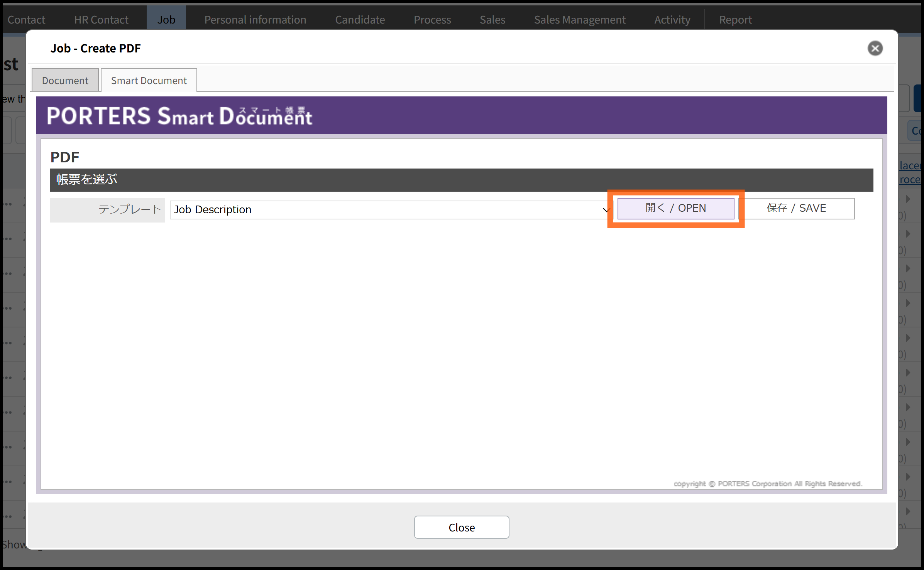Open the Activity menu
Viewport: 924px width, 570px height.
(x=672, y=19)
